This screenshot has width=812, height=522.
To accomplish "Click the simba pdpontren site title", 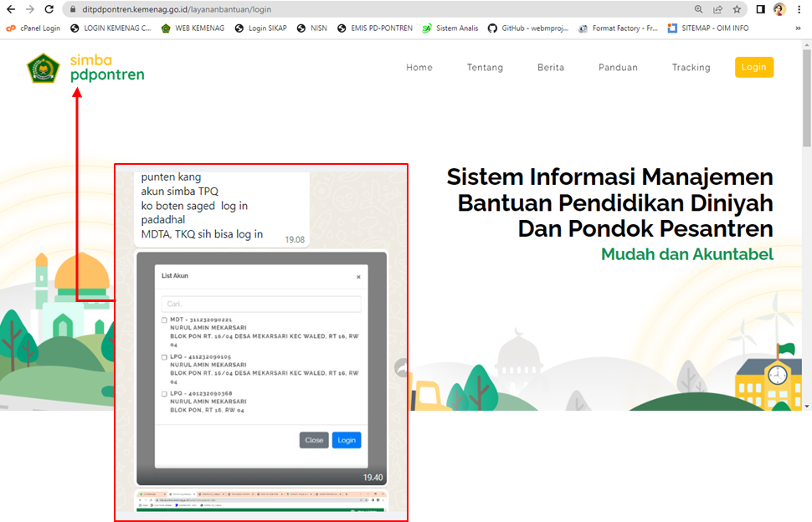I will [x=107, y=68].
